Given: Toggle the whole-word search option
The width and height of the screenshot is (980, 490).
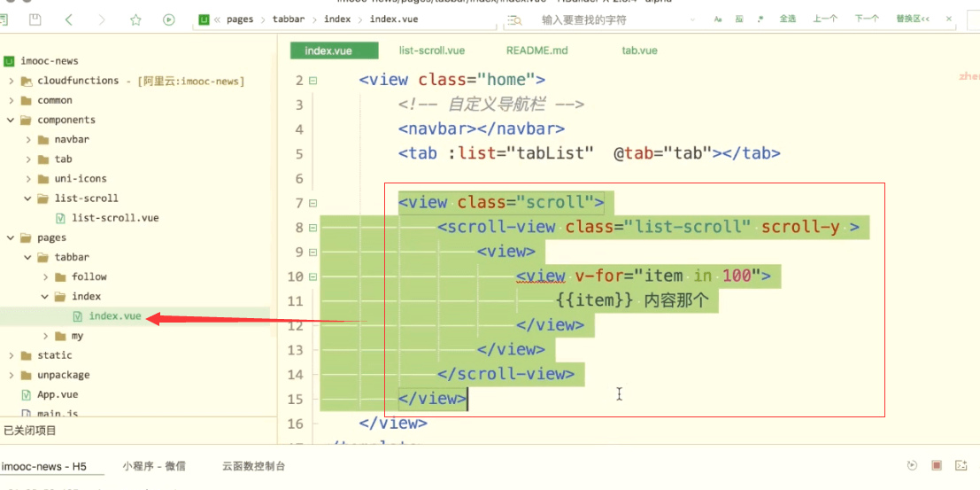Looking at the screenshot, I should tap(739, 19).
